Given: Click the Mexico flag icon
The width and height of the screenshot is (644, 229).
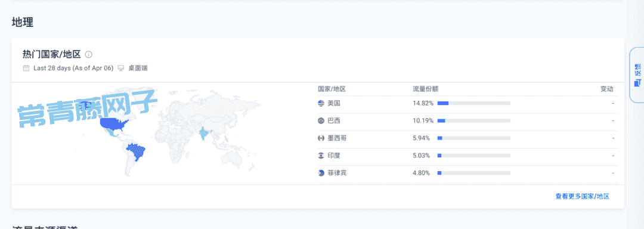Looking at the screenshot, I should pyautogui.click(x=321, y=138).
